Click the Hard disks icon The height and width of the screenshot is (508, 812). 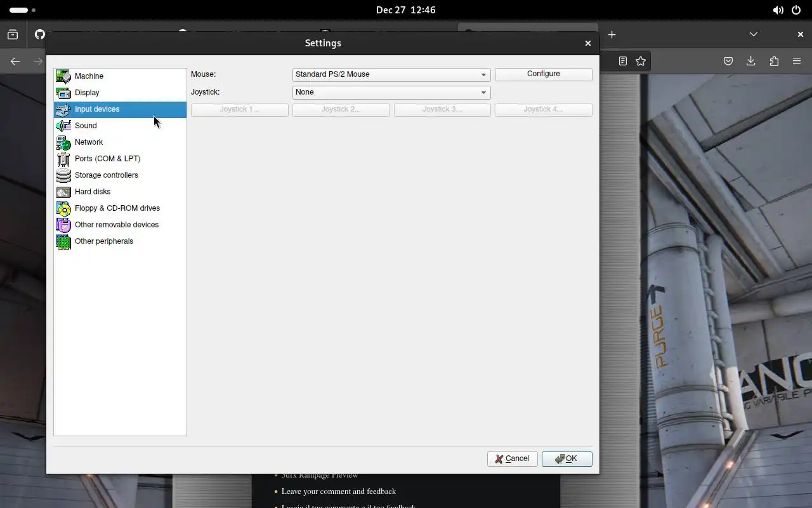click(63, 192)
